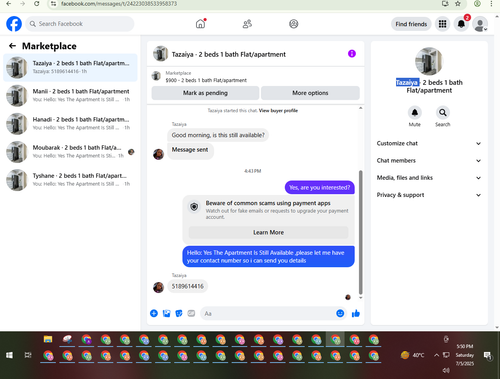The width and height of the screenshot is (500, 379).
Task: Click scroll down arrow of chat
Action: coord(360,298)
